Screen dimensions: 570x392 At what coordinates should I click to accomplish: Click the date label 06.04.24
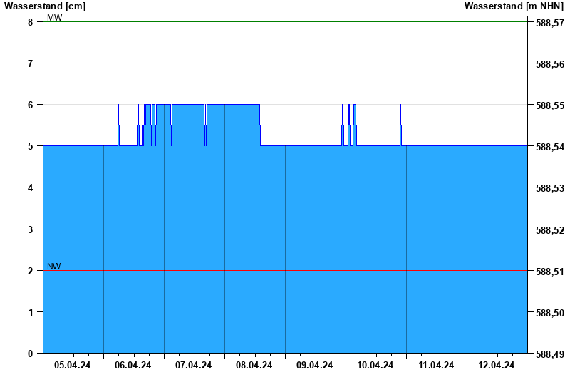[133, 366]
